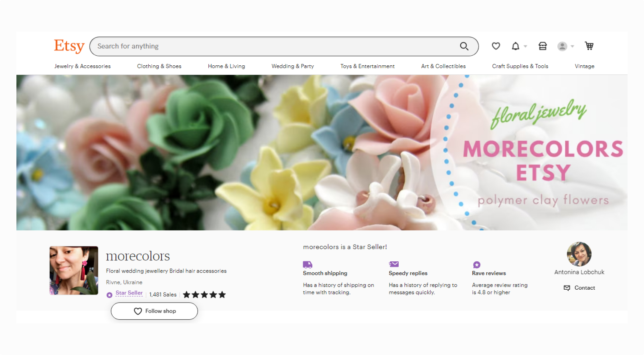
Task: Click the morecolors shop name
Action: click(x=138, y=256)
